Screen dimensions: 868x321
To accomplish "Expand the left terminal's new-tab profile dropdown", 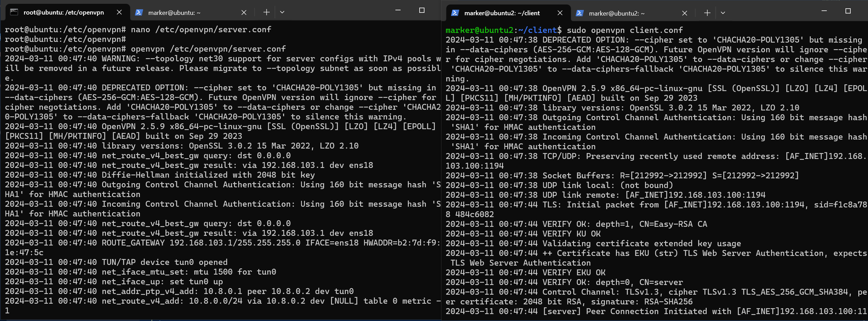I will (x=282, y=12).
